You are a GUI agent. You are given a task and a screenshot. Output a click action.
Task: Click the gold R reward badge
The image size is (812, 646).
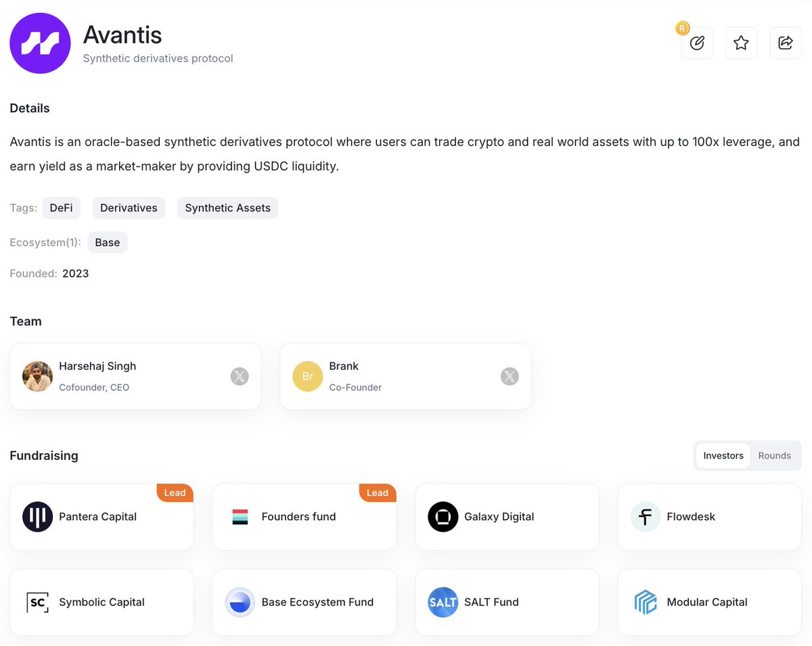682,28
